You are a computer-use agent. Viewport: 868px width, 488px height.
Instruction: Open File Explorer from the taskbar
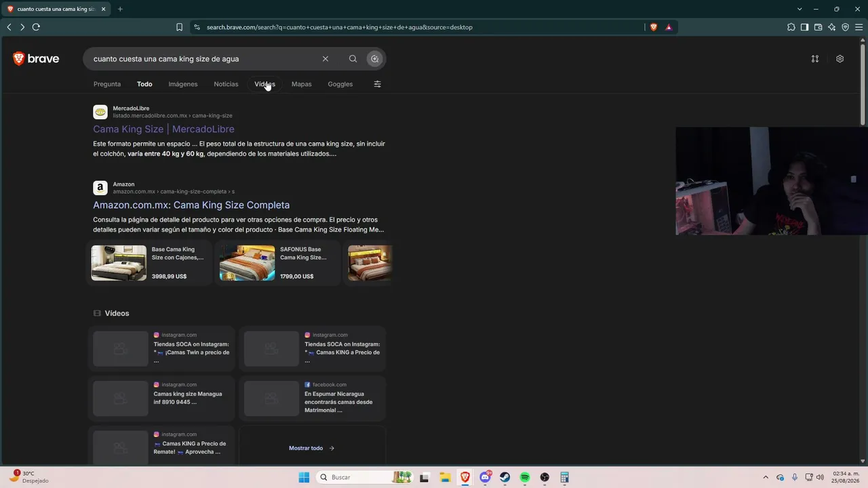pyautogui.click(x=445, y=477)
